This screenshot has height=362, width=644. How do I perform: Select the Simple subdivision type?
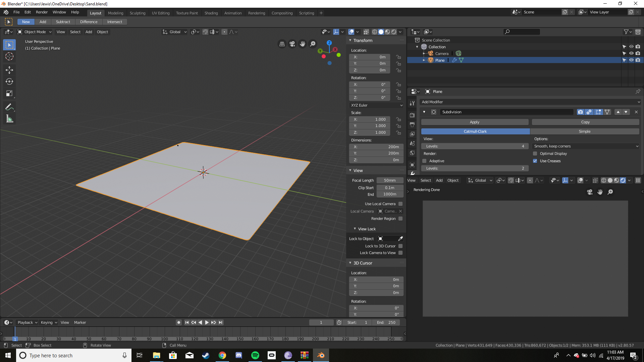pos(584,131)
